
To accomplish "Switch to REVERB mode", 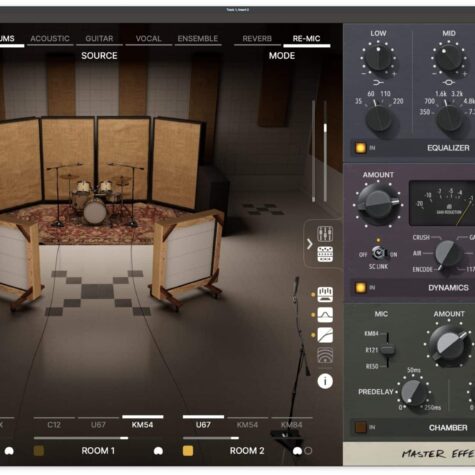I will tap(257, 39).
